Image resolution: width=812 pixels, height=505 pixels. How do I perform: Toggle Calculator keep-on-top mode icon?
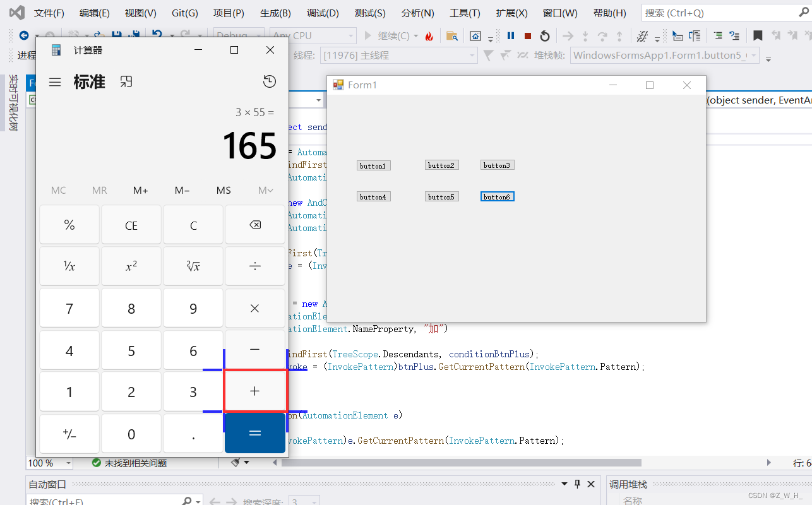126,81
